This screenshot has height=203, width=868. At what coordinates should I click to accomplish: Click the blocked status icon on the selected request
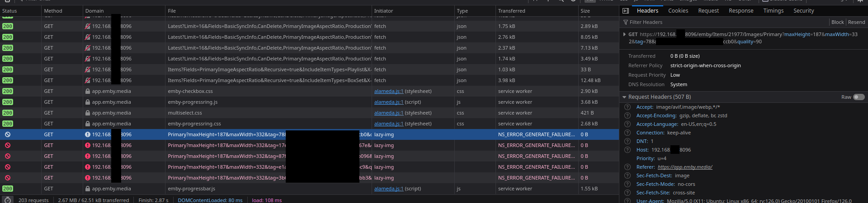coord(8,134)
